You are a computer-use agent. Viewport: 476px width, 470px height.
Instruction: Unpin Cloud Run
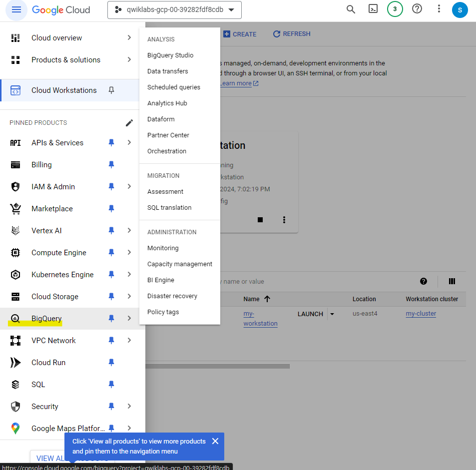[111, 363]
